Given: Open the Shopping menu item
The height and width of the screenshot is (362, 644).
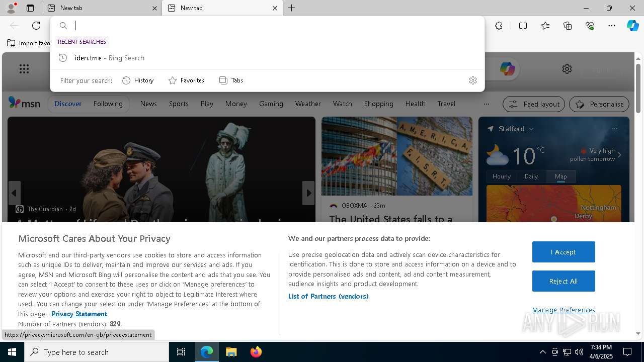Looking at the screenshot, I should (378, 104).
